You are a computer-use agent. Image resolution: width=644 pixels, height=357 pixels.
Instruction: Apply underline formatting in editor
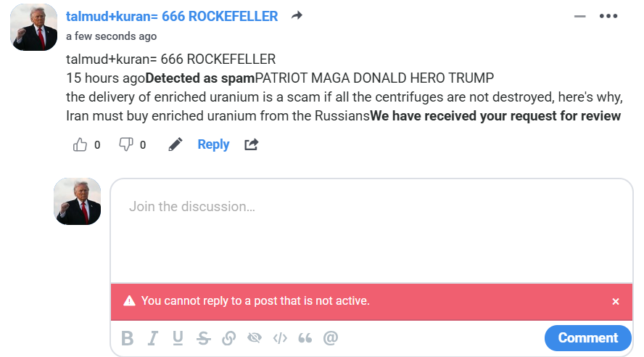[178, 338]
